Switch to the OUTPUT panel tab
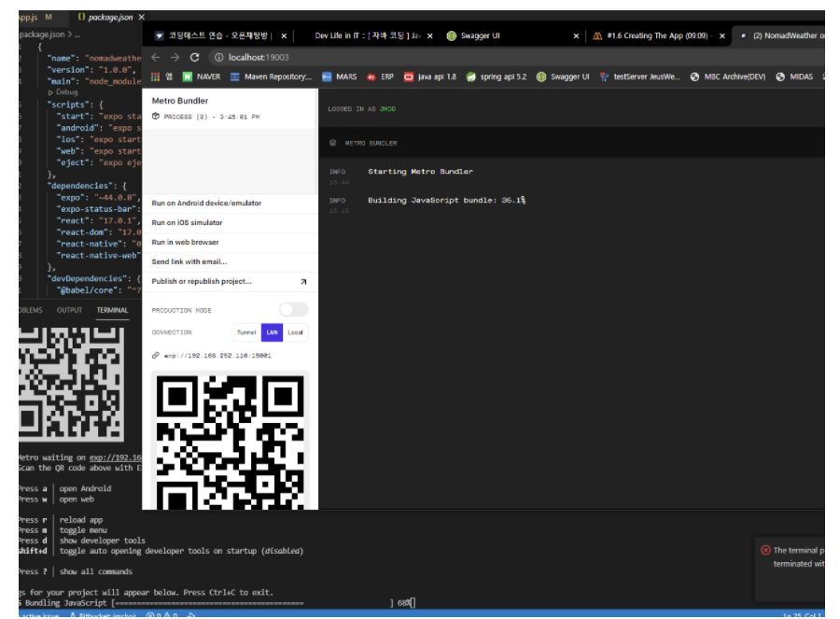Viewport: 840px width, 619px height. 70,310
